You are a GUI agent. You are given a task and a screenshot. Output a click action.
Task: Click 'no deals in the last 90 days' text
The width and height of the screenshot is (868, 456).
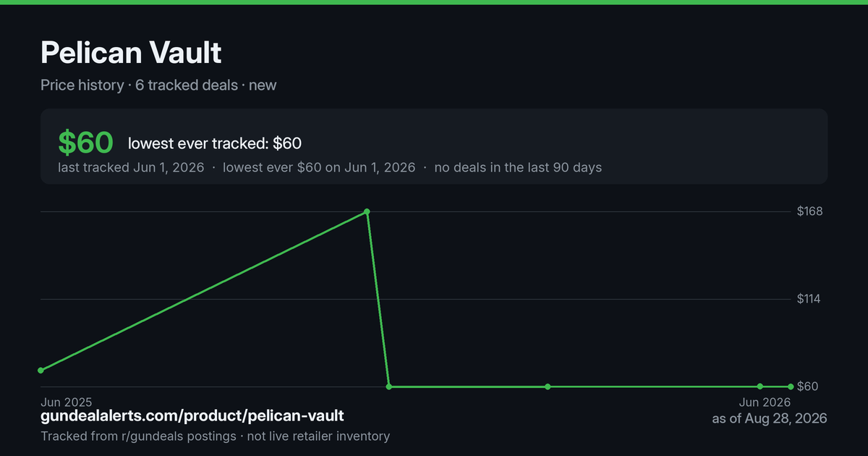pos(518,167)
